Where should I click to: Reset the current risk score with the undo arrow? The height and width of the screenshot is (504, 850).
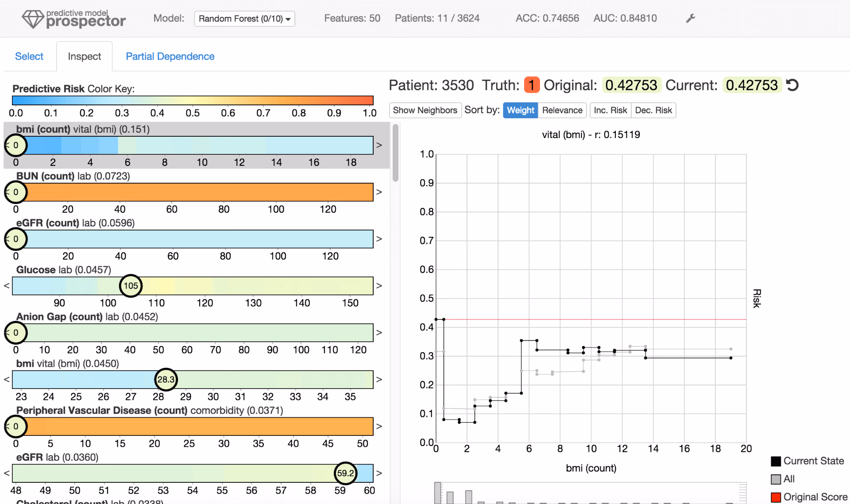pyautogui.click(x=792, y=85)
